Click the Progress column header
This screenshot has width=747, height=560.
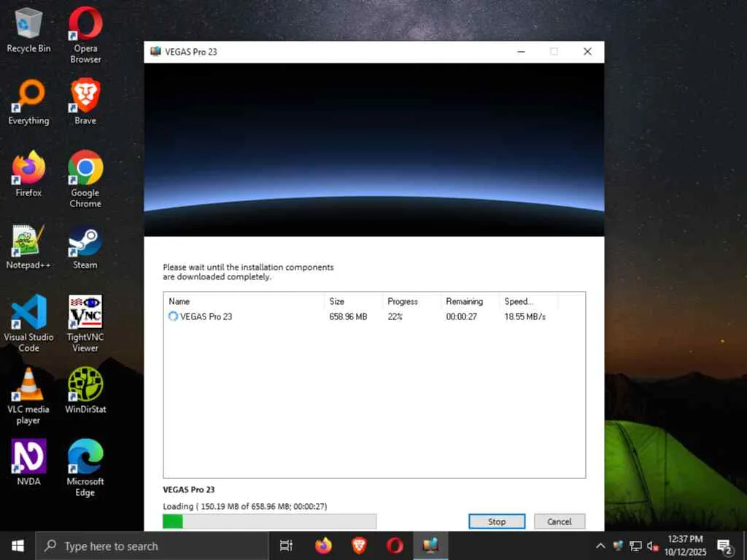point(412,301)
